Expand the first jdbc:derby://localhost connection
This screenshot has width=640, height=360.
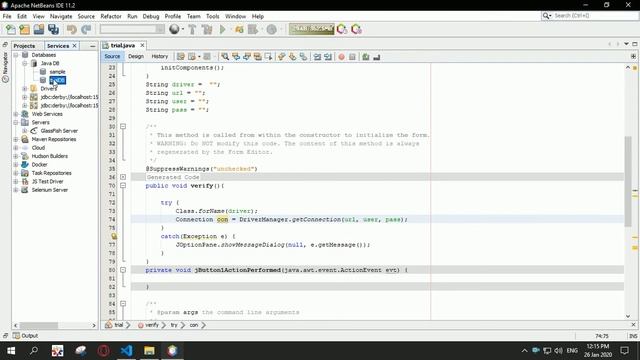[x=24, y=97]
